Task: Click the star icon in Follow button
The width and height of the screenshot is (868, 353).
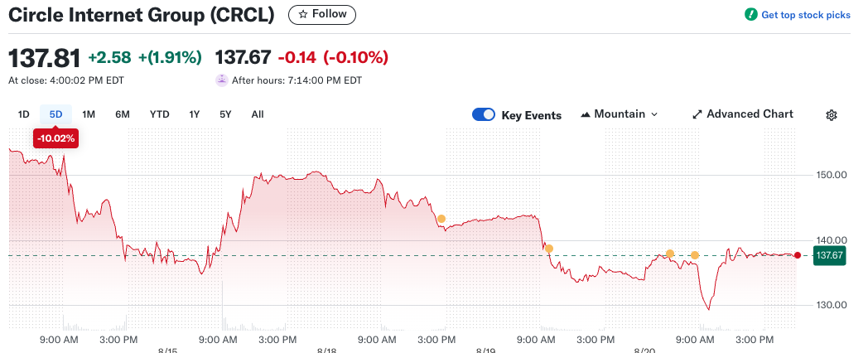Action: [303, 14]
